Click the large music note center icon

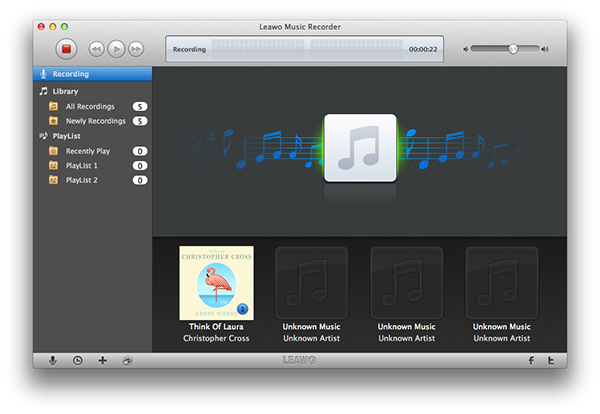pyautogui.click(x=360, y=148)
